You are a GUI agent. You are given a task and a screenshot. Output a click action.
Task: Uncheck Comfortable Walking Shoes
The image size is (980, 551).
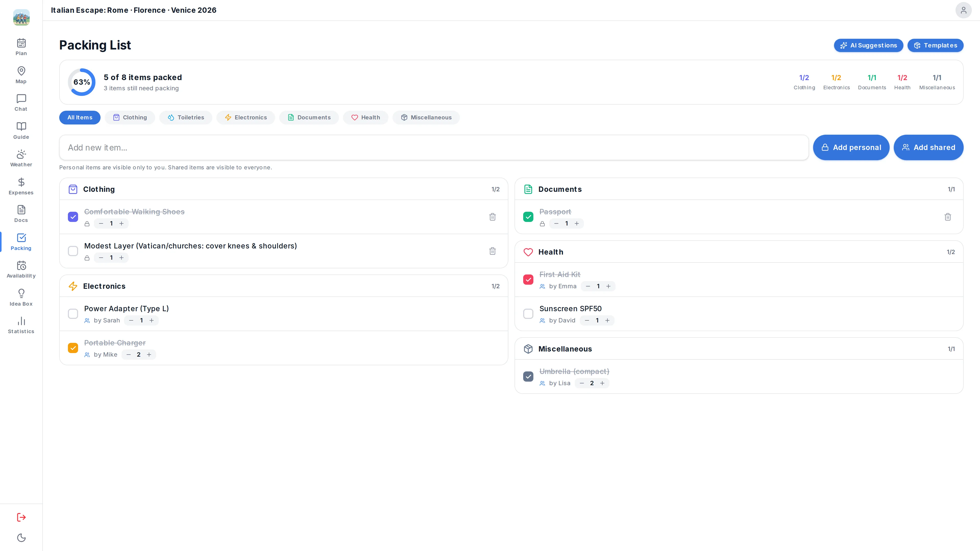(73, 217)
